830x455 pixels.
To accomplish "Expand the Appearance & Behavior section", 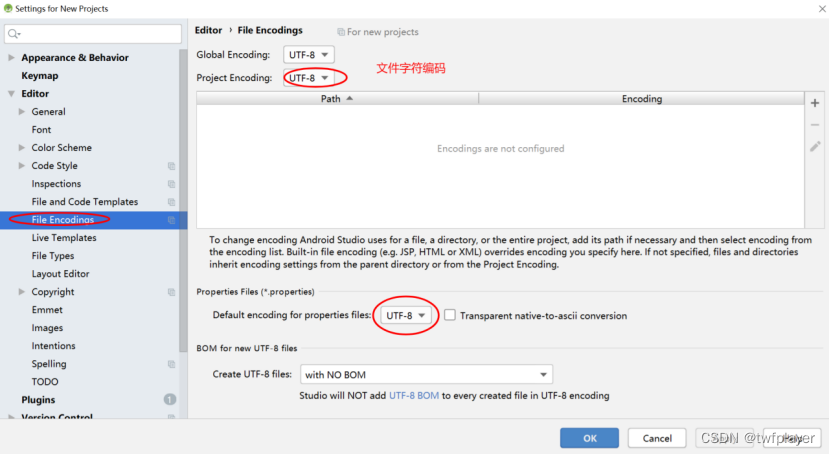I will click(x=11, y=58).
